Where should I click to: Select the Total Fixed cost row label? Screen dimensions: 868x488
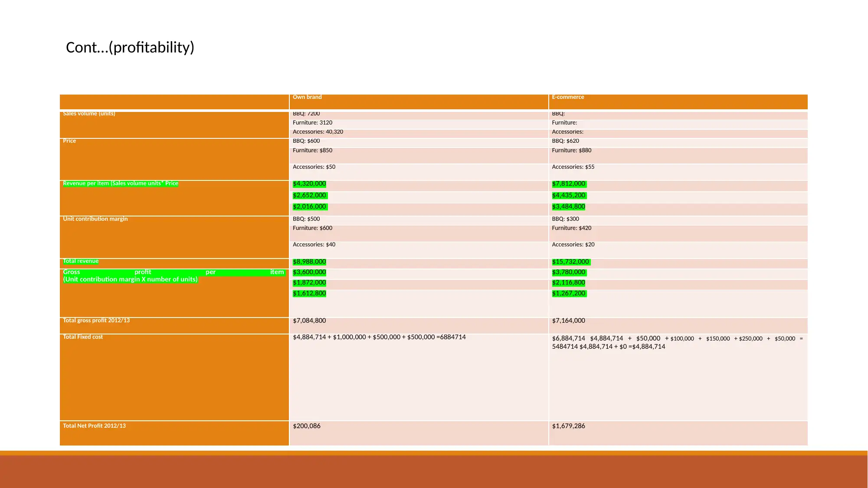point(83,337)
